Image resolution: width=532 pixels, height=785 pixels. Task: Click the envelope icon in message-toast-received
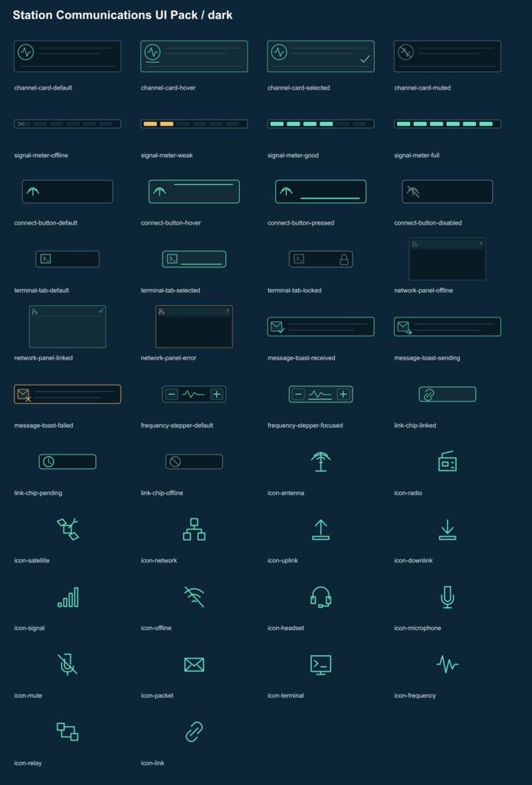277,327
